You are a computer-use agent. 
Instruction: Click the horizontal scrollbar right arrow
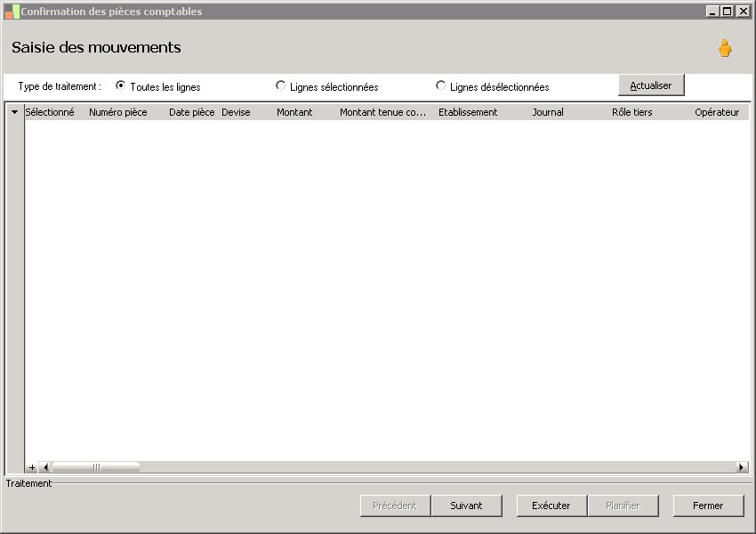click(742, 467)
